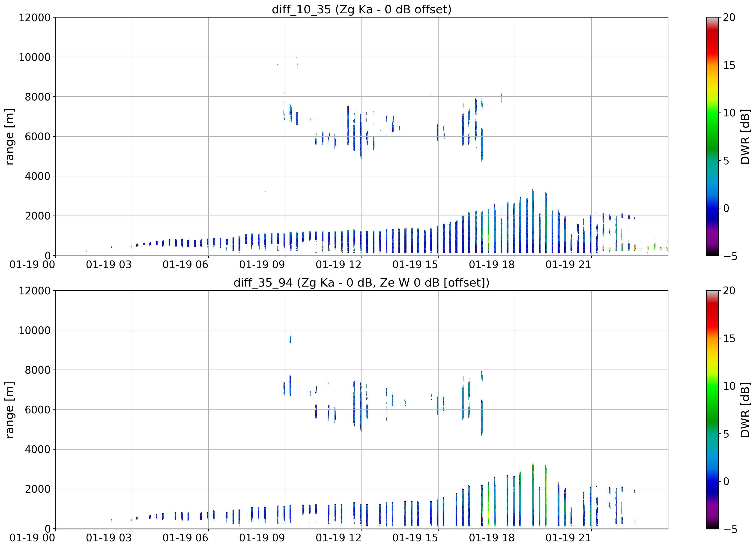Click x-tick '01-19 18' under the diff_35_94 plot

(x=492, y=538)
